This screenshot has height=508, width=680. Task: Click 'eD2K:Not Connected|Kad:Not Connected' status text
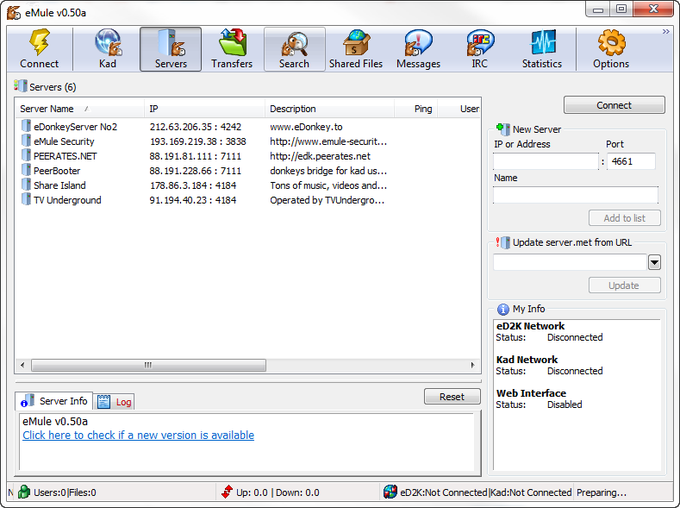486,492
